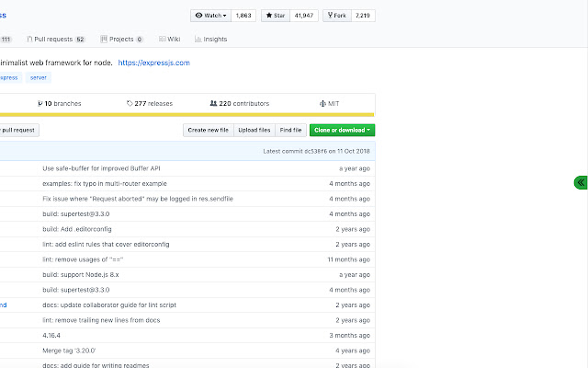The width and height of the screenshot is (588, 368).
Task: Open the Wiki tab
Action: click(x=169, y=39)
